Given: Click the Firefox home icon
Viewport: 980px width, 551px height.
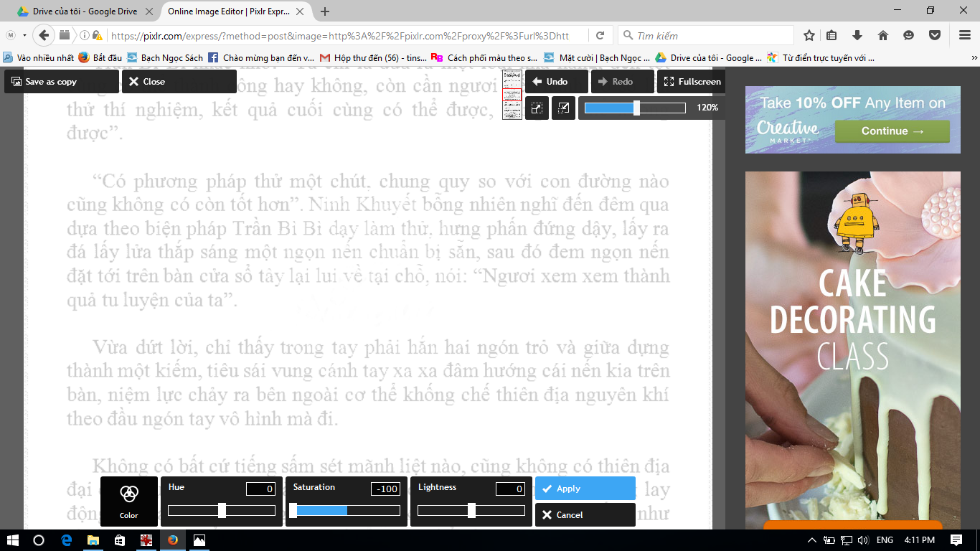Looking at the screenshot, I should [x=883, y=35].
